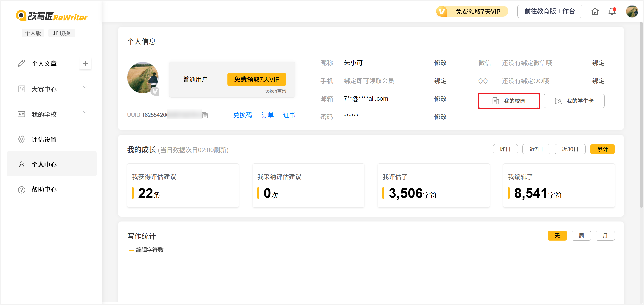Click the large profile photo
The height and width of the screenshot is (305, 644).
[x=143, y=78]
